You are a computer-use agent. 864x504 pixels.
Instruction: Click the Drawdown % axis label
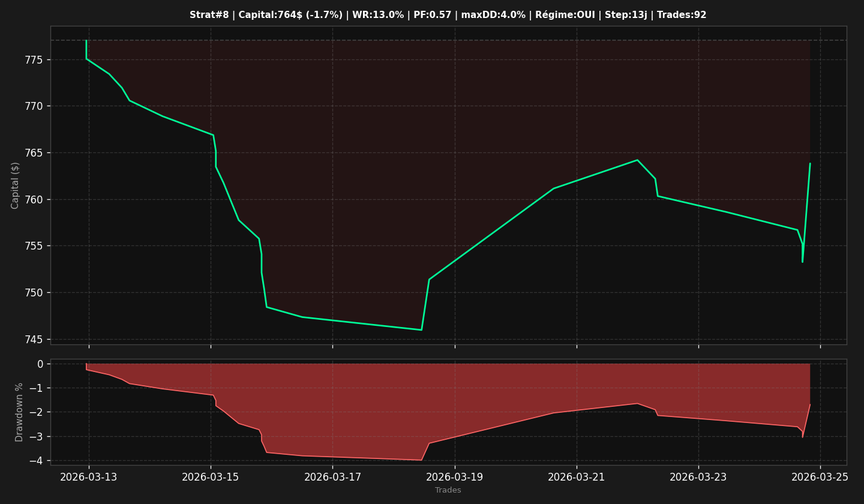[19, 412]
